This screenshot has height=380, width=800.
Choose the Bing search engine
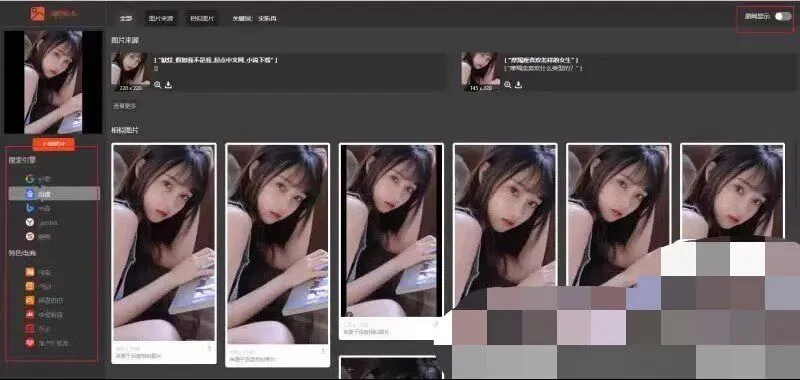pyautogui.click(x=38, y=208)
